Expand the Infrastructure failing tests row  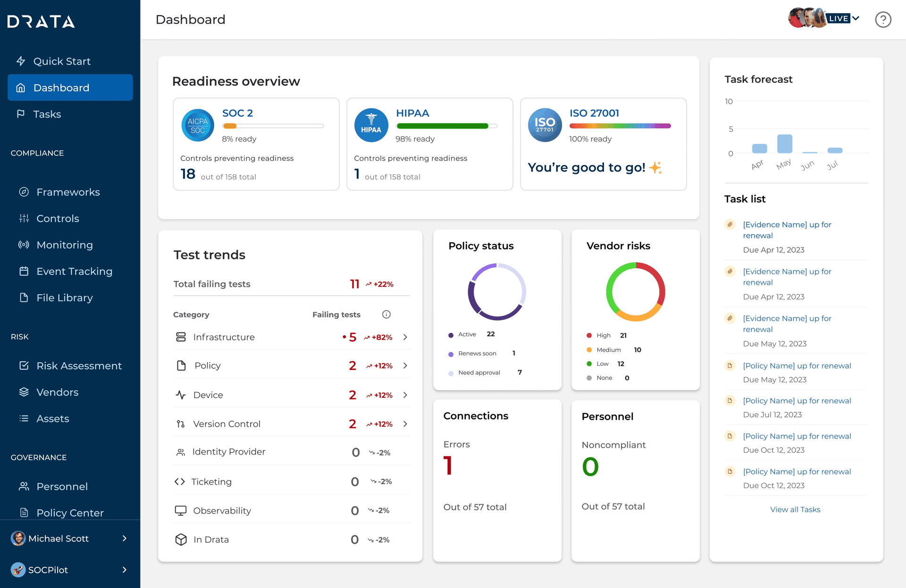click(x=405, y=337)
